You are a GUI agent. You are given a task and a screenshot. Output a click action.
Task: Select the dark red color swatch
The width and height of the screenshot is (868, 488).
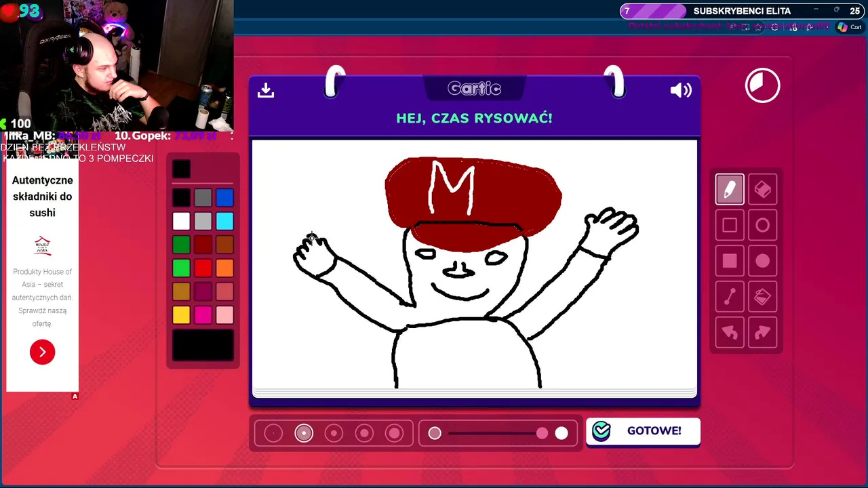(x=203, y=245)
